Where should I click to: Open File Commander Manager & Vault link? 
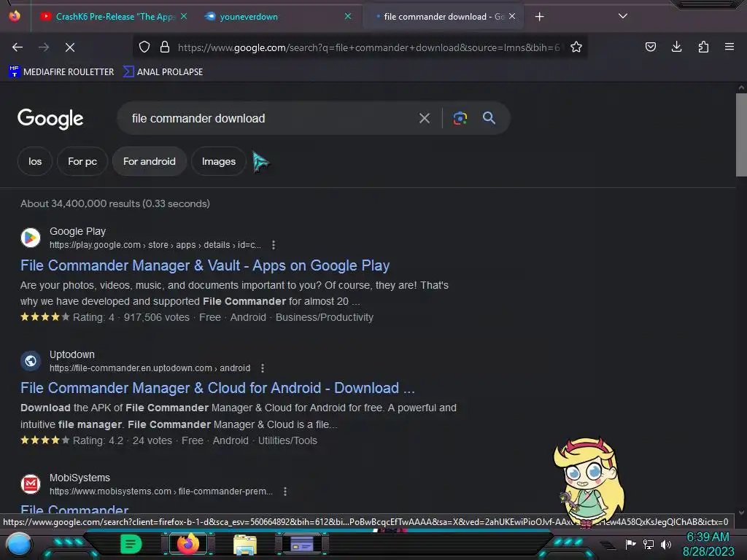[205, 265]
